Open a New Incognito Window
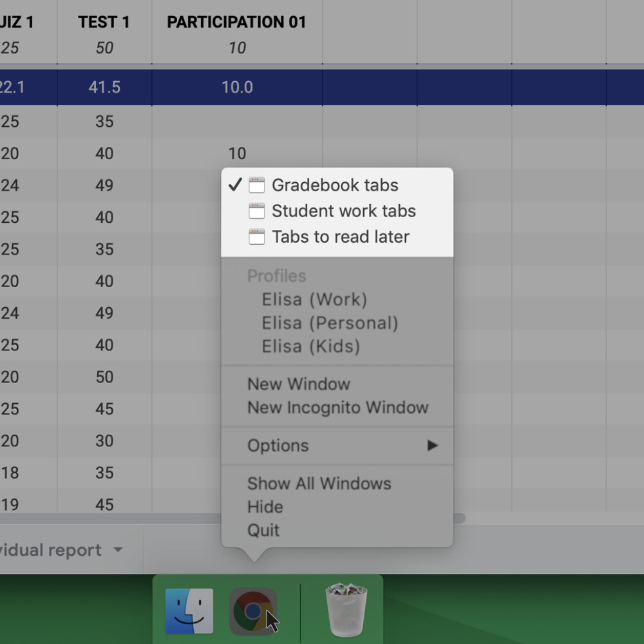The width and height of the screenshot is (644, 644). 337,408
